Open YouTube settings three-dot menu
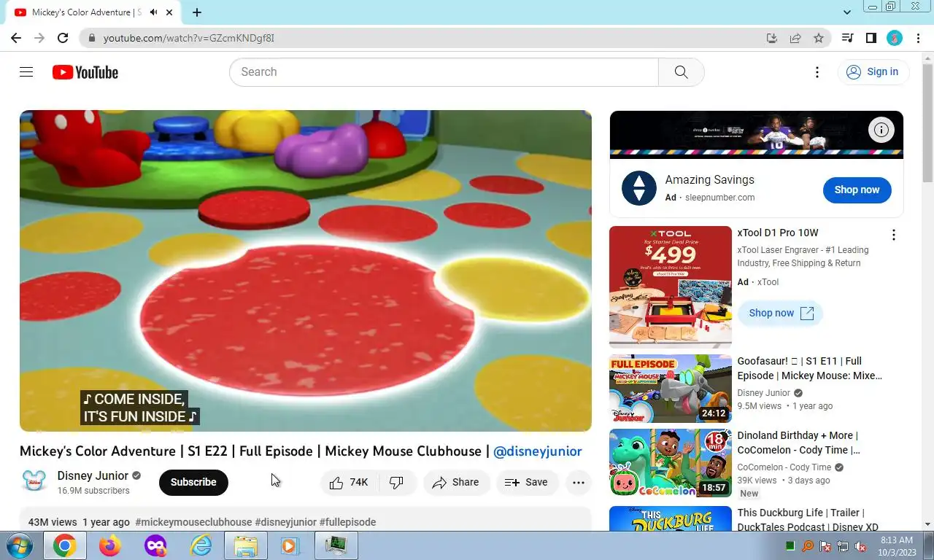934x560 pixels. 817,72
